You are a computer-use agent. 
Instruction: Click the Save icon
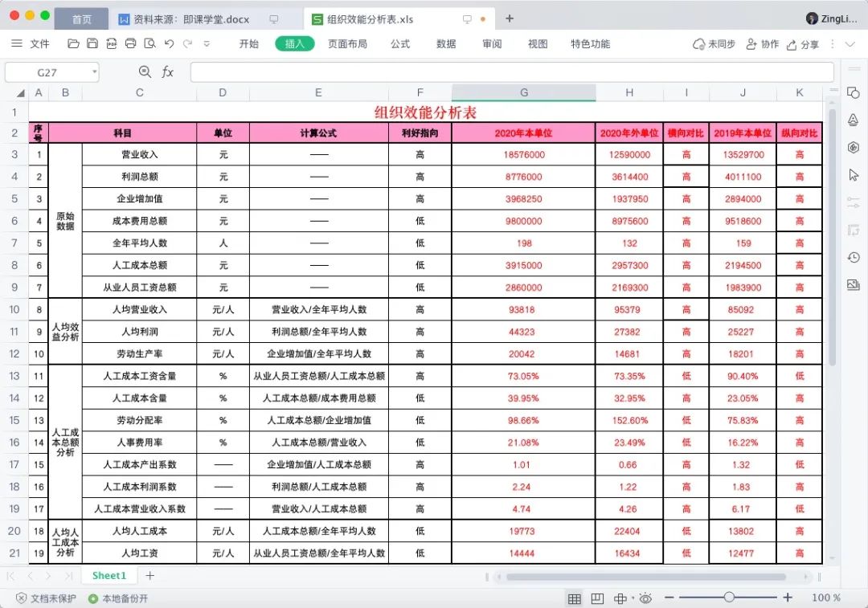pos(92,44)
